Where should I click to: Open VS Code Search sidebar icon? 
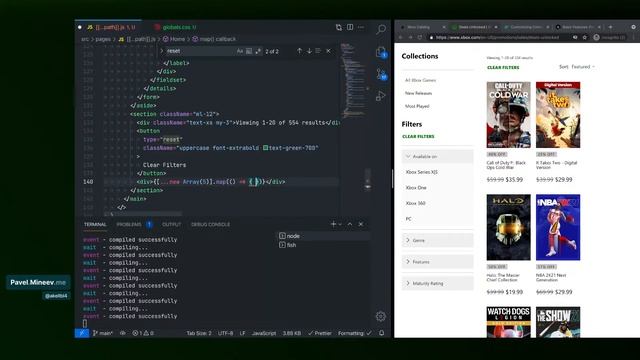(x=381, y=29)
